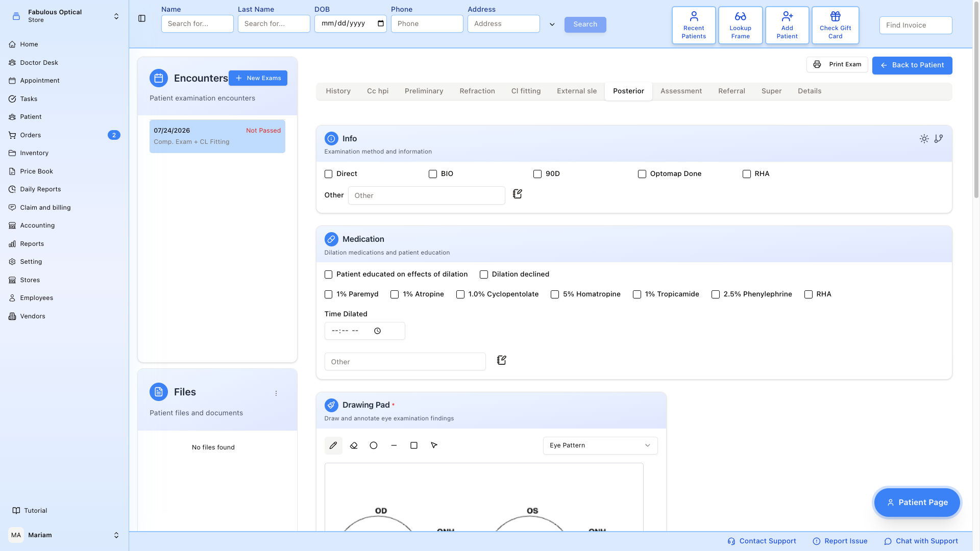Switch to the Super tab
Screen dimensions: 980x551
[x=772, y=91]
